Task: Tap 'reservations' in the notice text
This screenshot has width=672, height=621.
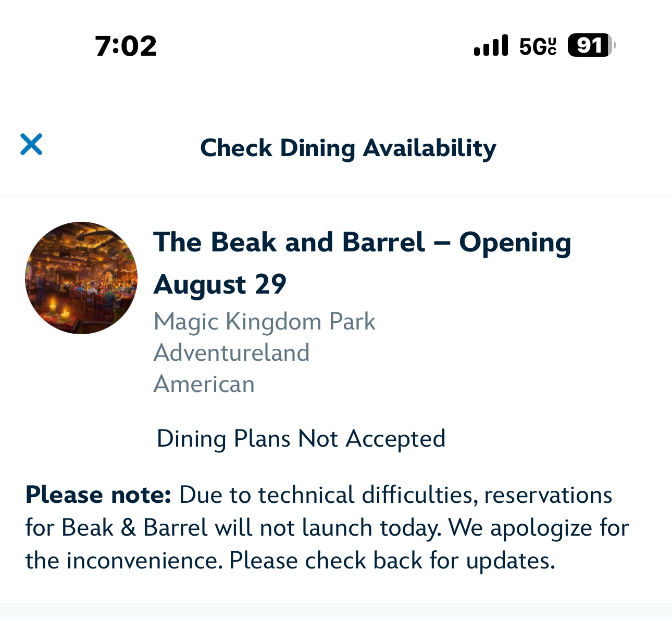Action: [548, 495]
